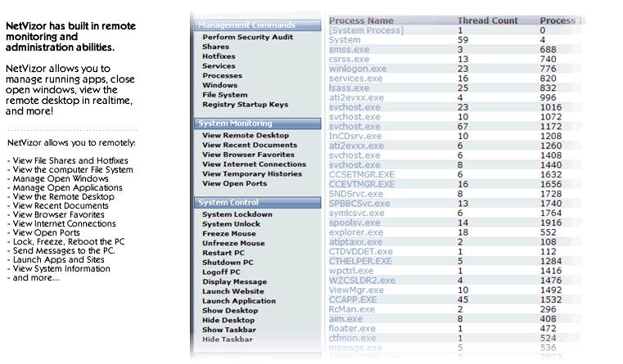Open the Shares management command

click(215, 47)
